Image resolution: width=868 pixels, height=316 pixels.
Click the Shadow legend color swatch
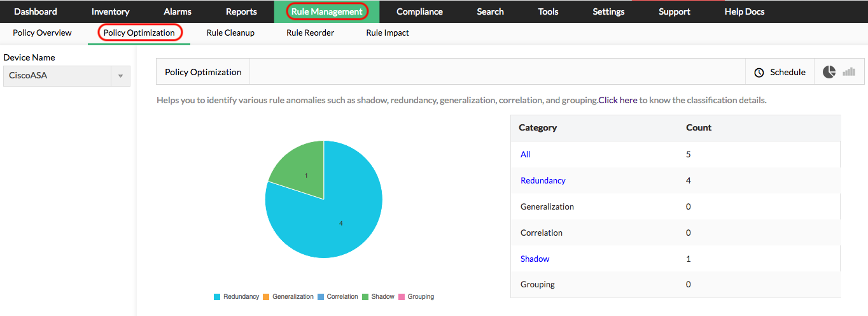pos(365,297)
